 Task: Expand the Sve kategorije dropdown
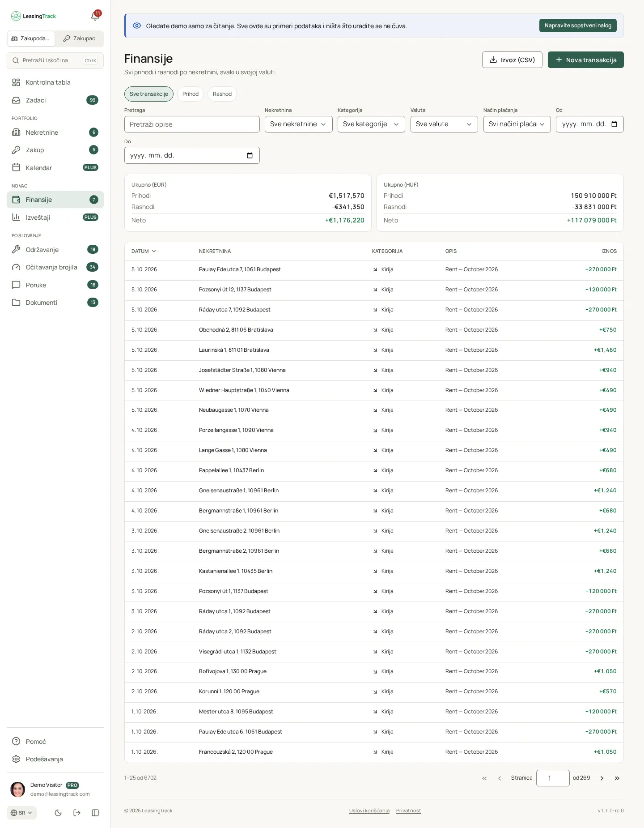tap(371, 124)
